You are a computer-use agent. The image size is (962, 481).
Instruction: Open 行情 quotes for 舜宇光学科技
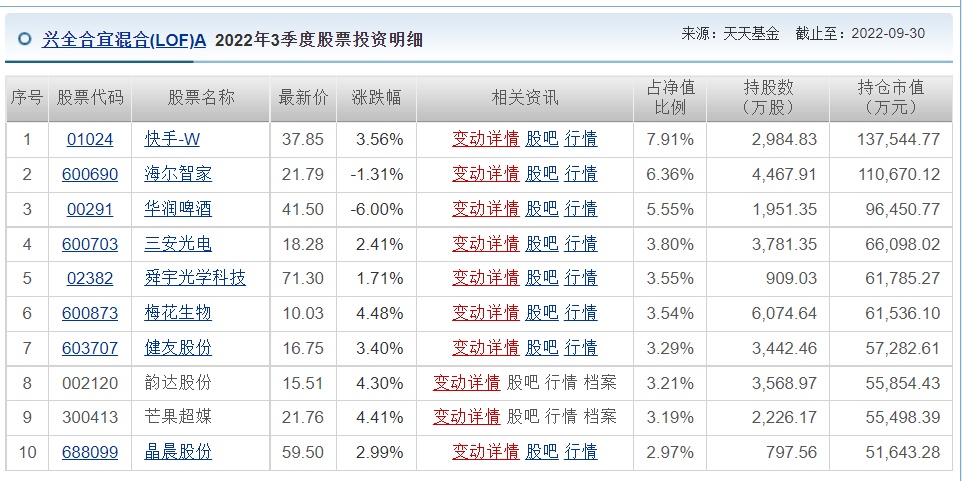coord(580,278)
